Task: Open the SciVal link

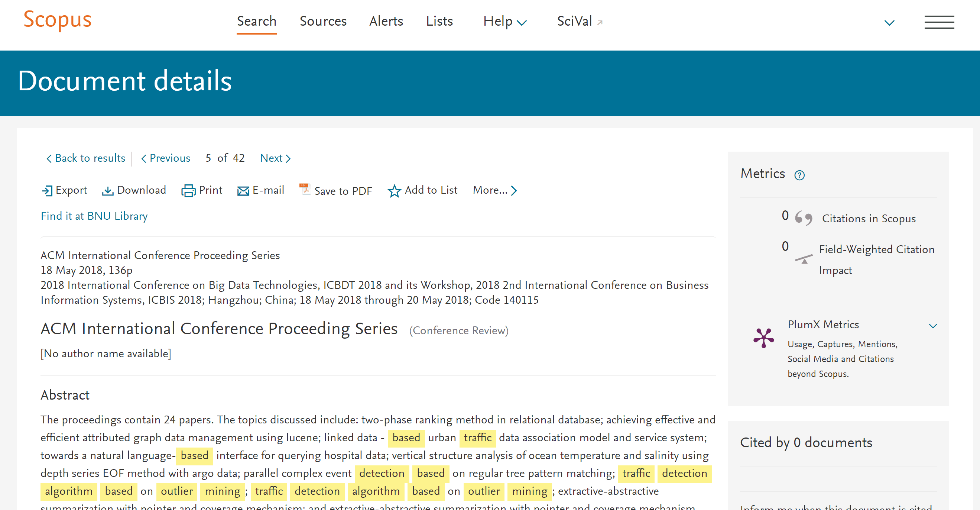Action: (574, 21)
